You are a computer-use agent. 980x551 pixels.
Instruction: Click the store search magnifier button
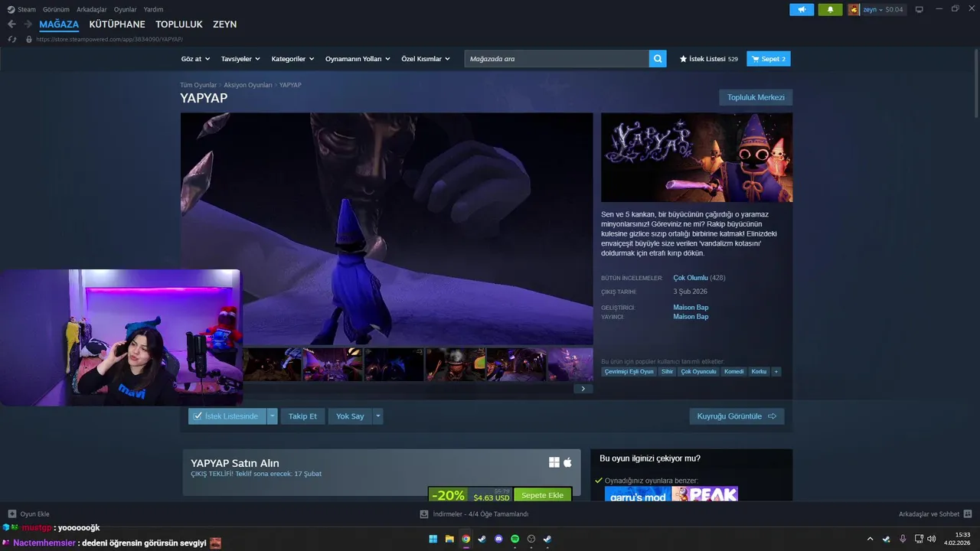pos(658,59)
